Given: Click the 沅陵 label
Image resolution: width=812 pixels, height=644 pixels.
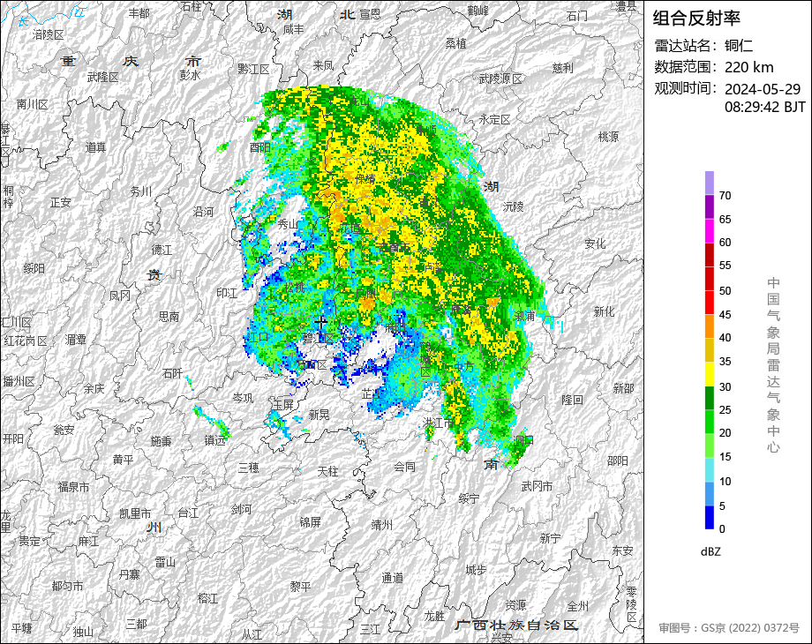Looking at the screenshot, I should pos(513,206).
